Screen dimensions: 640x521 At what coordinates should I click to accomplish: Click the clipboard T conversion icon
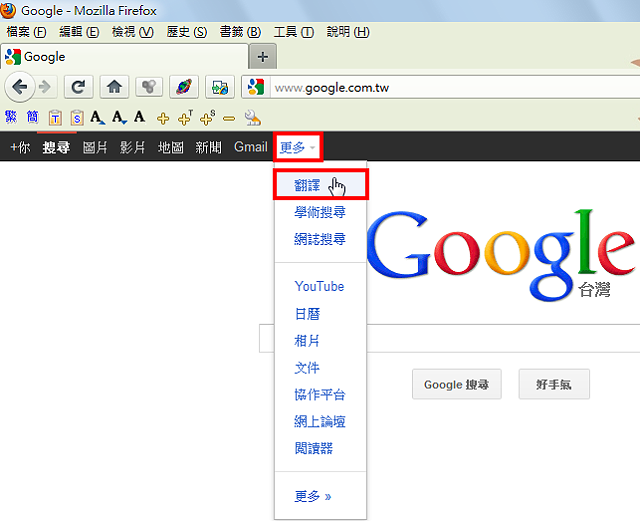55,118
